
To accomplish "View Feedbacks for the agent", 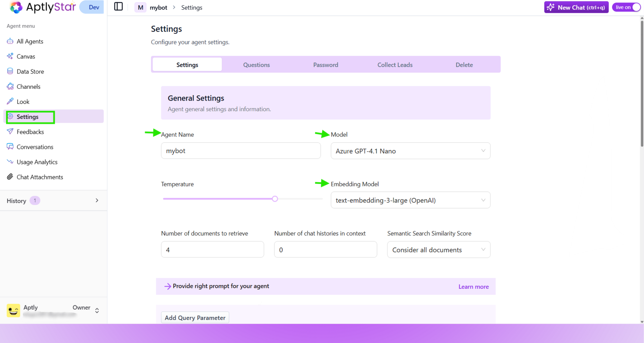I will (x=30, y=132).
